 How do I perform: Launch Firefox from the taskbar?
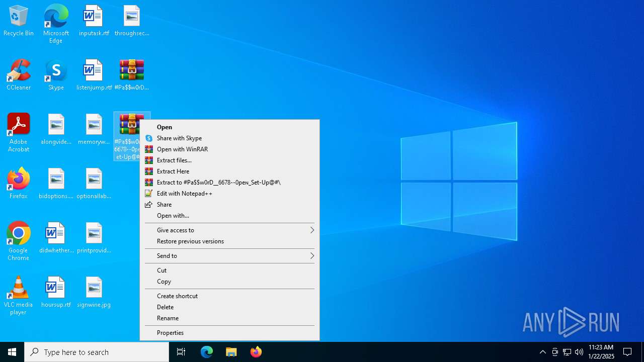[256, 352]
